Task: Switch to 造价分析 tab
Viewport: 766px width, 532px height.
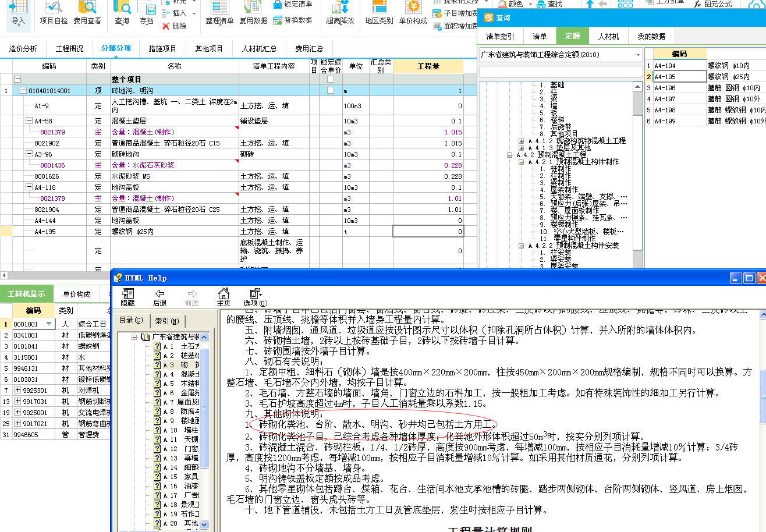Action: (x=23, y=49)
